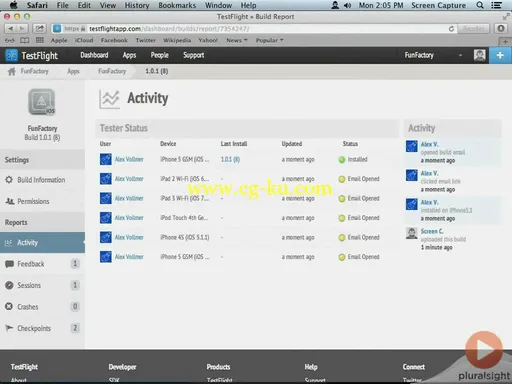Image resolution: width=512 pixels, height=384 pixels.
Task: Click Safari back navigation arrow
Action: pos(10,29)
